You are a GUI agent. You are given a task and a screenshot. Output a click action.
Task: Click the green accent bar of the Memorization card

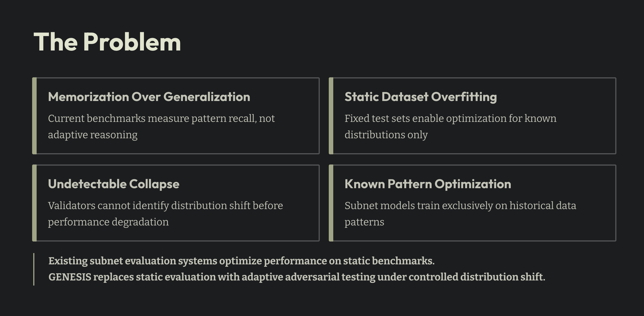pos(34,116)
